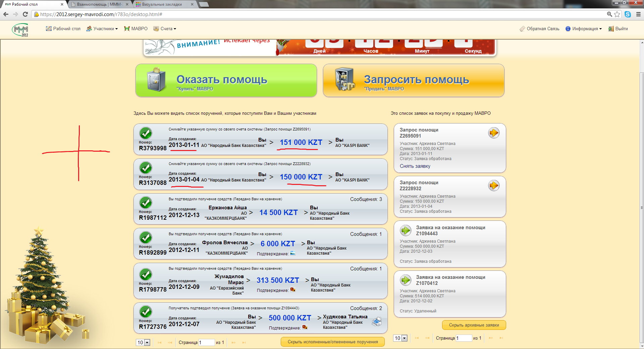Click the zoom magnifier icon in address bar
Screen dimensions: 644x349
coord(609,14)
